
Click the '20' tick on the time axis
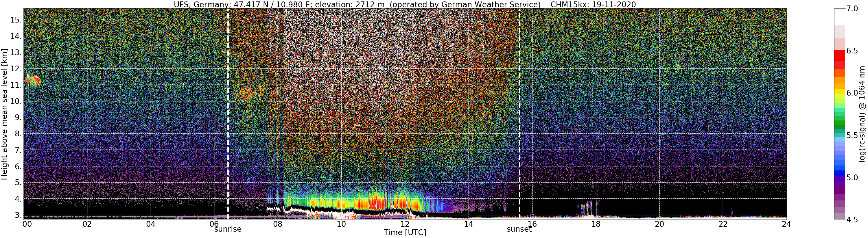pos(659,224)
